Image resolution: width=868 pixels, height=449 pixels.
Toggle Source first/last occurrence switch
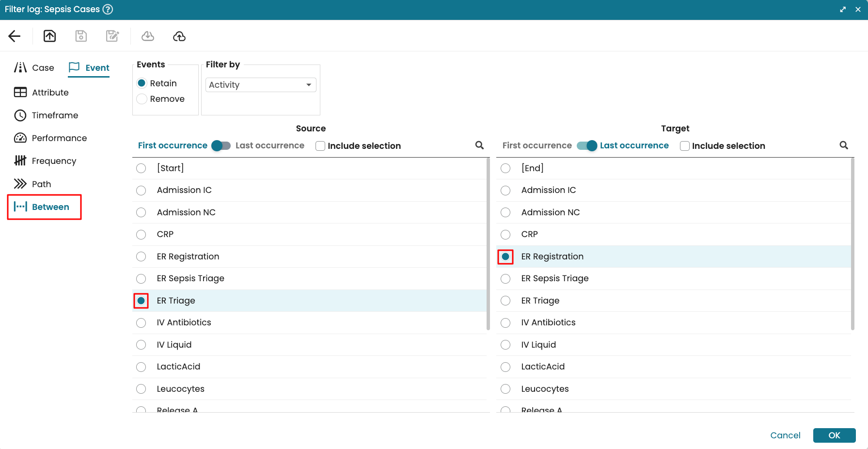[221, 145]
